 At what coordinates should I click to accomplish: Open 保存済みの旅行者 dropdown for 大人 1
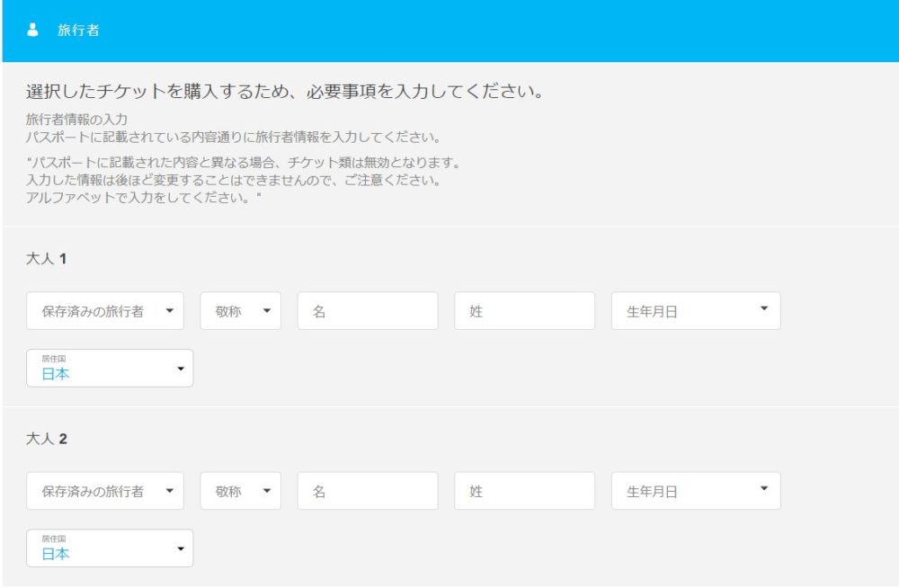105,311
